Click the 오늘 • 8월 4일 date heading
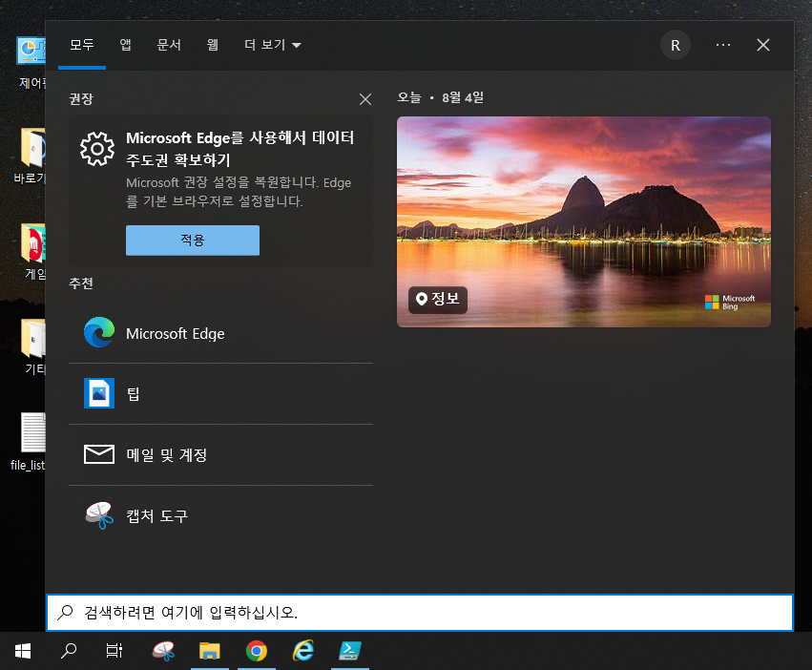The height and width of the screenshot is (670, 812). point(440,97)
